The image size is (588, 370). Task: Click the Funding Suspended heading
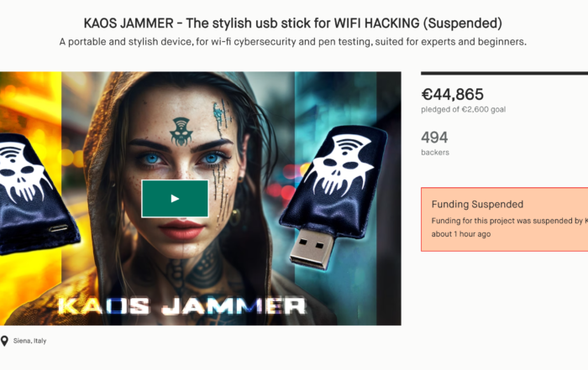point(477,204)
